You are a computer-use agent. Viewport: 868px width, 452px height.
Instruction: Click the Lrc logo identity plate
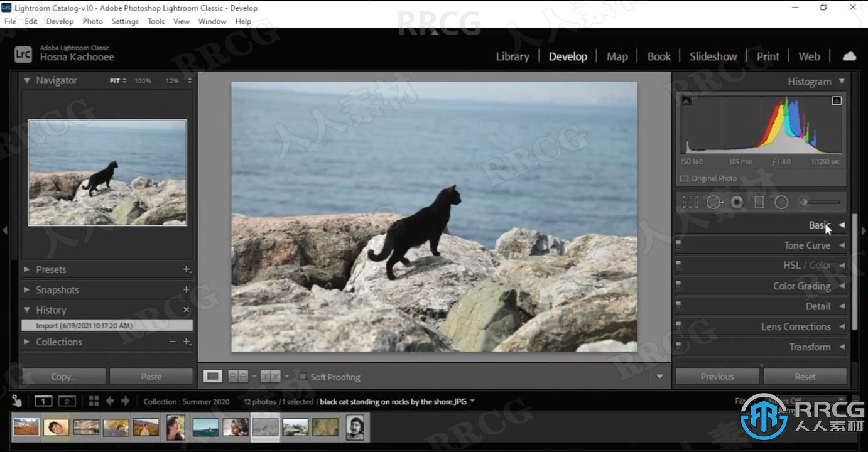(x=23, y=55)
